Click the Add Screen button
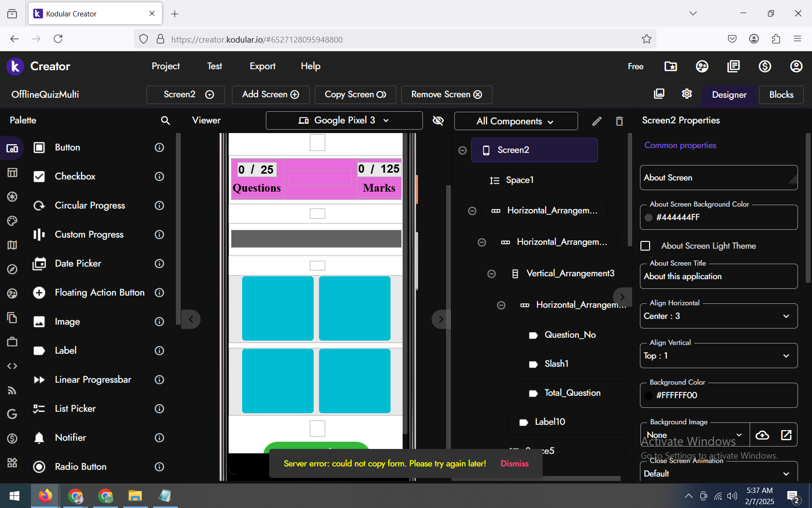 pos(270,94)
